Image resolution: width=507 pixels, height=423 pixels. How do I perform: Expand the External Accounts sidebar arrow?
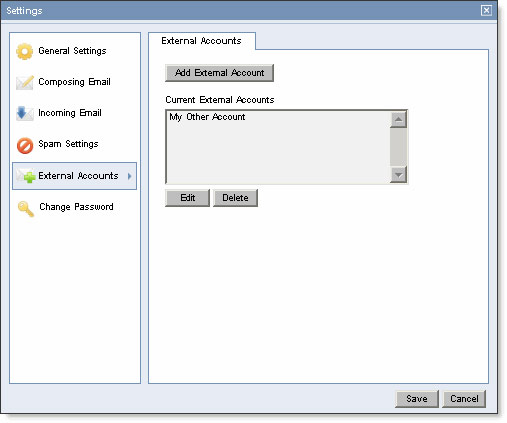[129, 176]
